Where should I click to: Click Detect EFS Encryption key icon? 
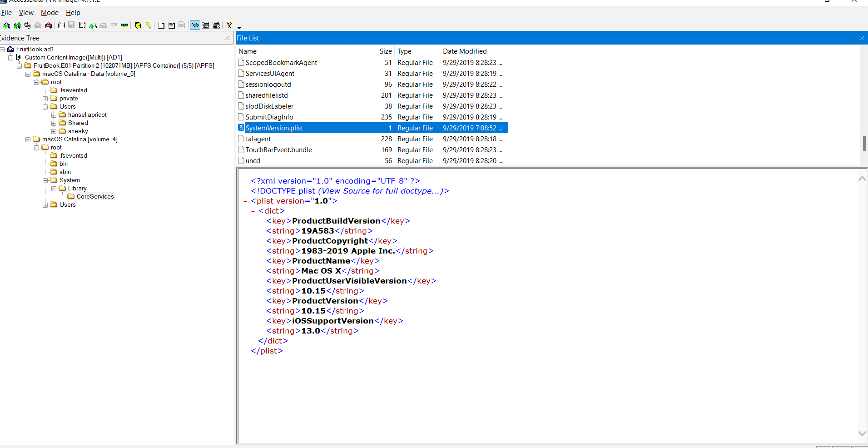pos(148,25)
